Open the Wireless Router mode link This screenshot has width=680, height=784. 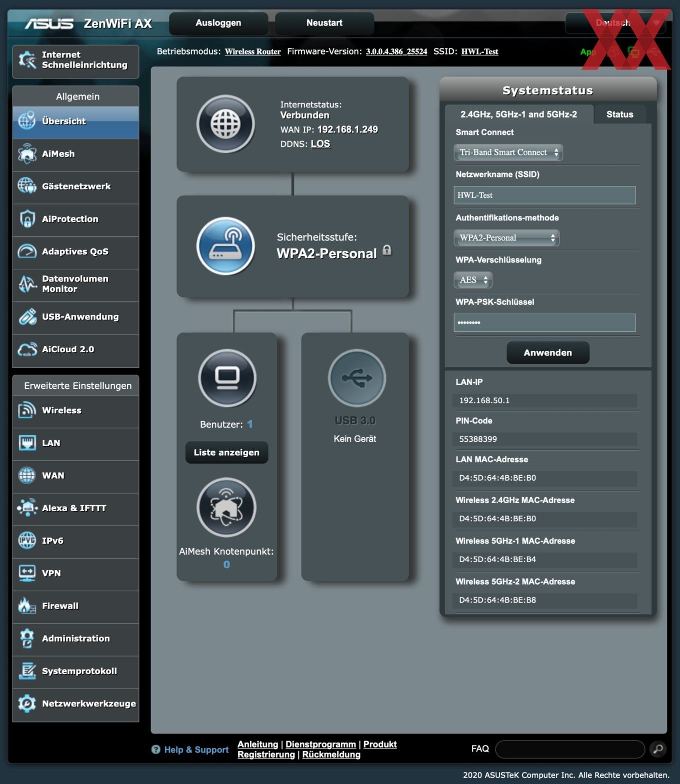tap(252, 51)
